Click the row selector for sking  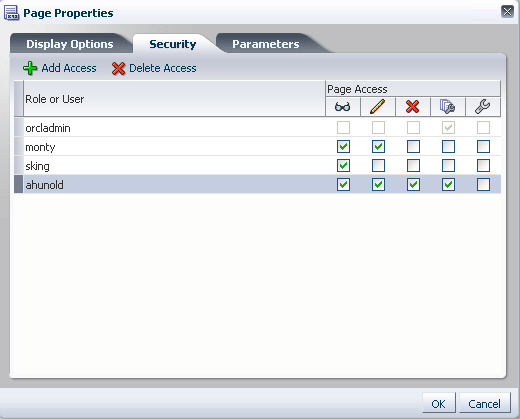(x=19, y=165)
